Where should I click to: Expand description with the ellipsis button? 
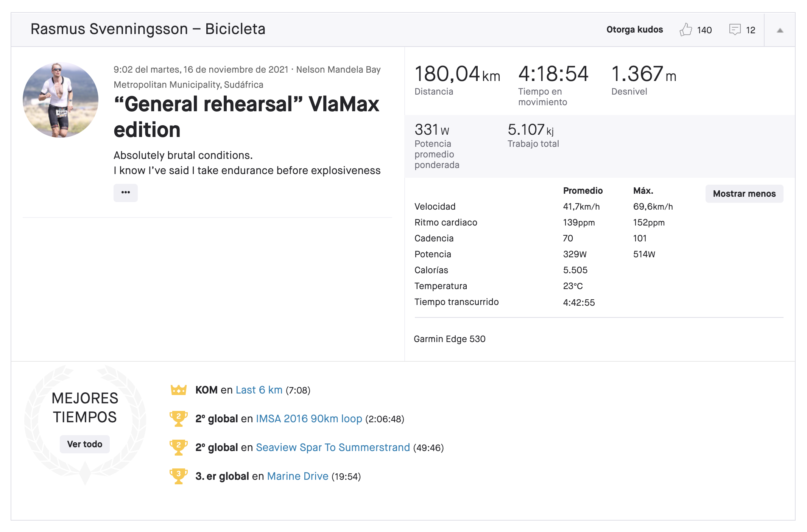(x=126, y=193)
